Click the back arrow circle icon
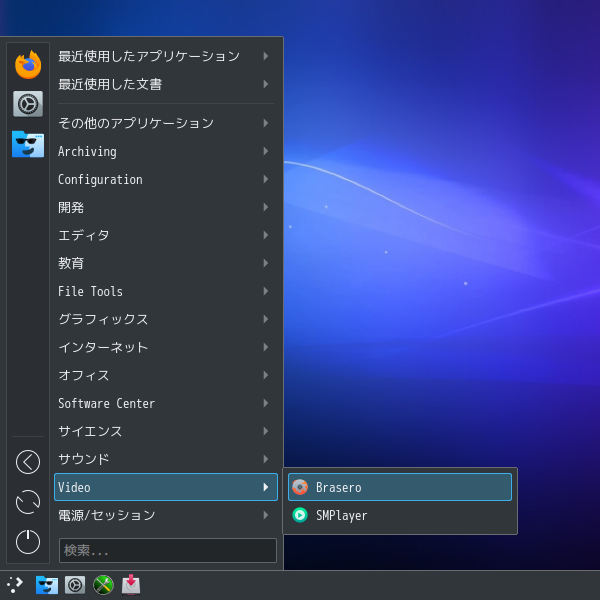600x600 pixels. coord(28,462)
